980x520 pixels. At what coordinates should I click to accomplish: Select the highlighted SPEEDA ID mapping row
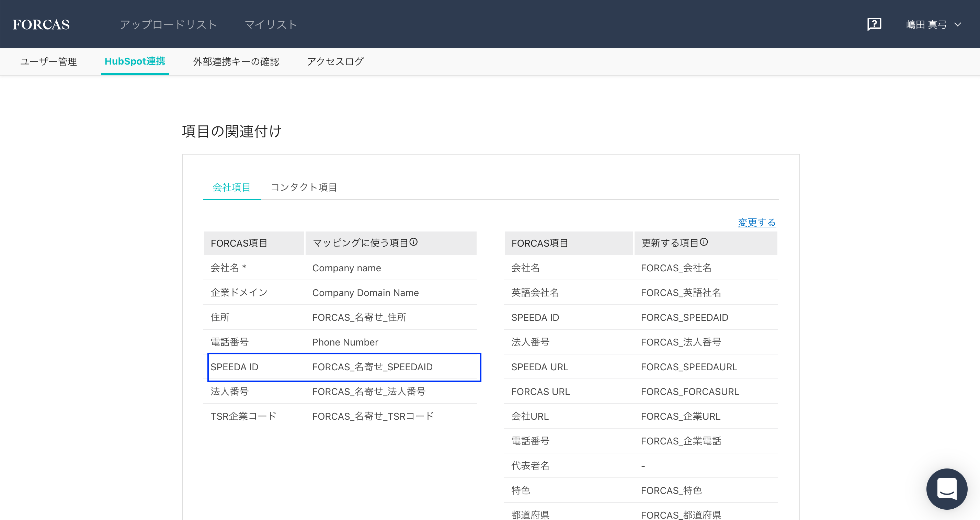(x=344, y=367)
